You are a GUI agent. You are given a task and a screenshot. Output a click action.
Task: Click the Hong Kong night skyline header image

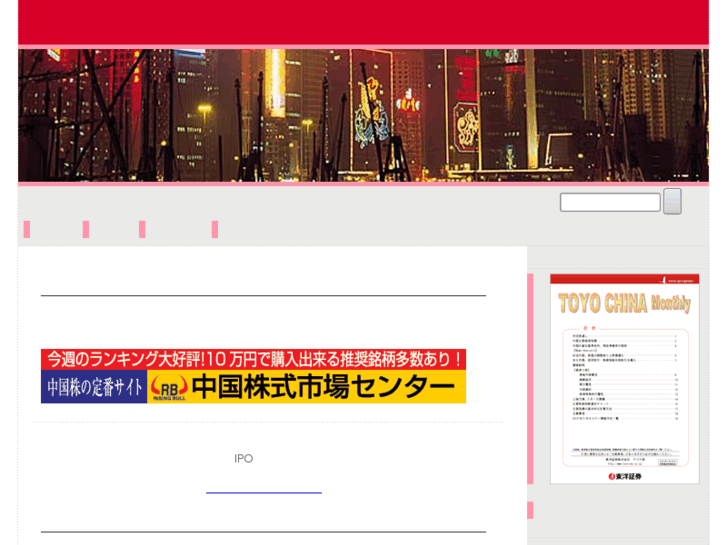(x=363, y=115)
